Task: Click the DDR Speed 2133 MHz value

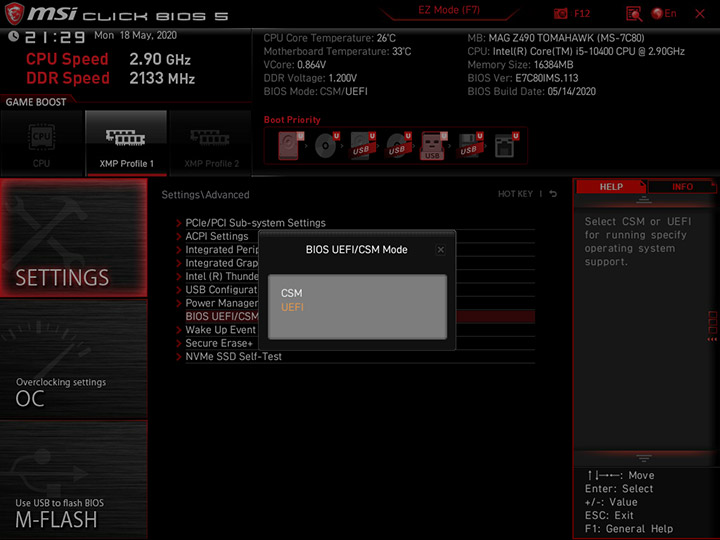Action: point(162,78)
